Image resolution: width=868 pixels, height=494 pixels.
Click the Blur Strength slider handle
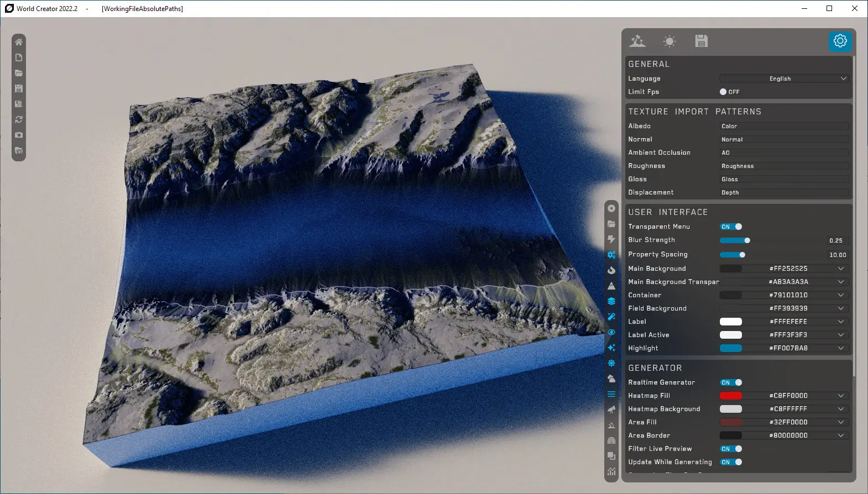pyautogui.click(x=747, y=240)
